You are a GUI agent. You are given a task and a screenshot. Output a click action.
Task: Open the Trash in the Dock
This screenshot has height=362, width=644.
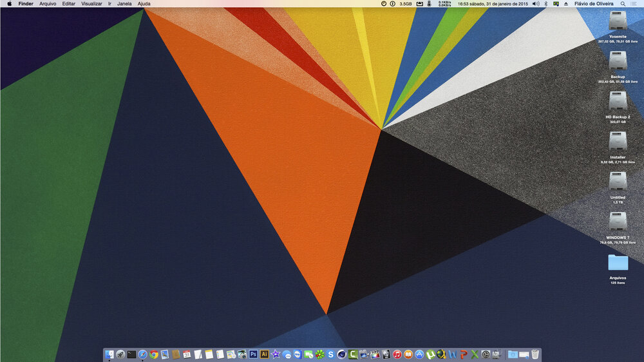[535, 354]
